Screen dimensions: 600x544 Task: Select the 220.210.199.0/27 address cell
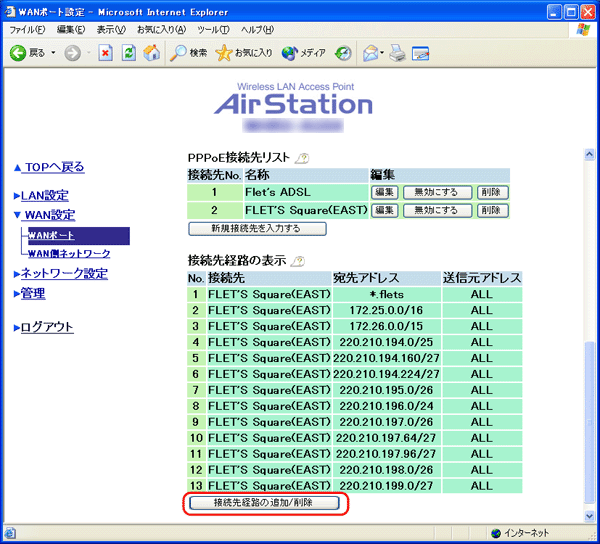click(387, 486)
